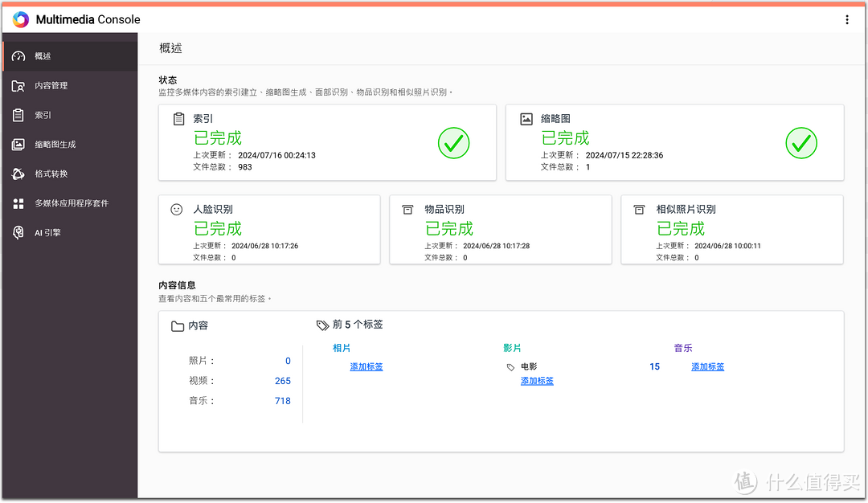This screenshot has height=503, width=868.
Task: Click the Multimedia Console logo
Action: [19, 18]
